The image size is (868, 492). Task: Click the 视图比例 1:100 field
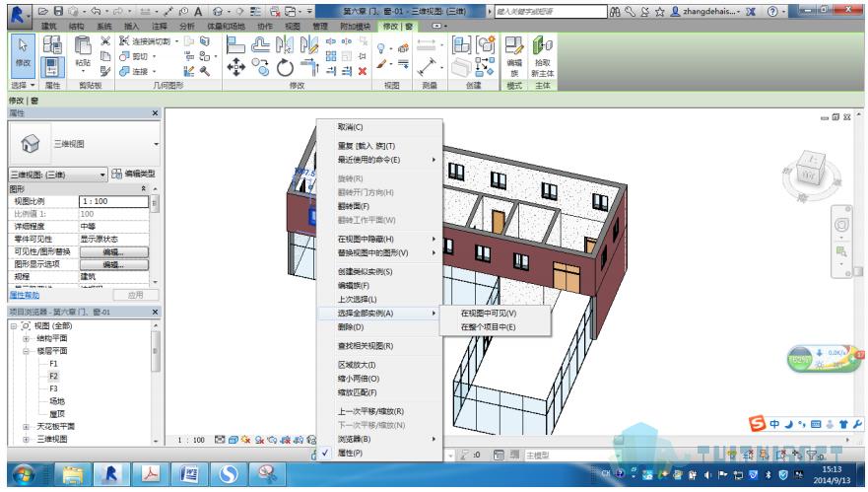[x=112, y=201]
